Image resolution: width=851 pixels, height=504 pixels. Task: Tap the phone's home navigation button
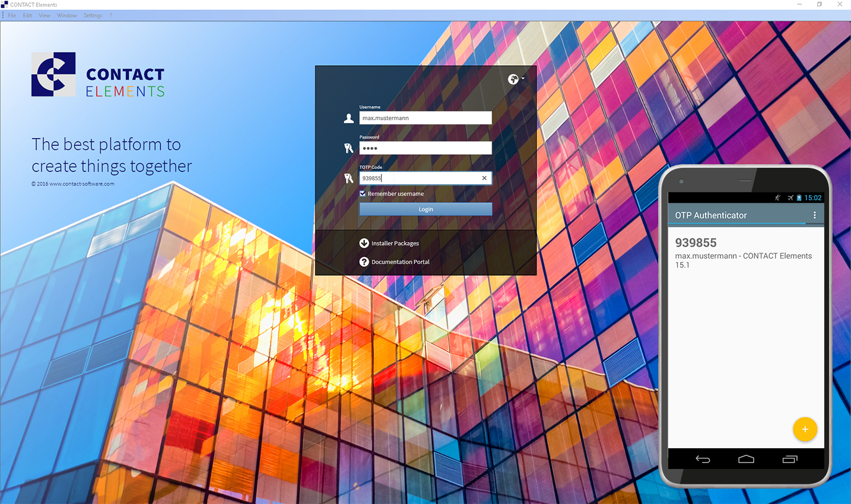click(x=746, y=459)
